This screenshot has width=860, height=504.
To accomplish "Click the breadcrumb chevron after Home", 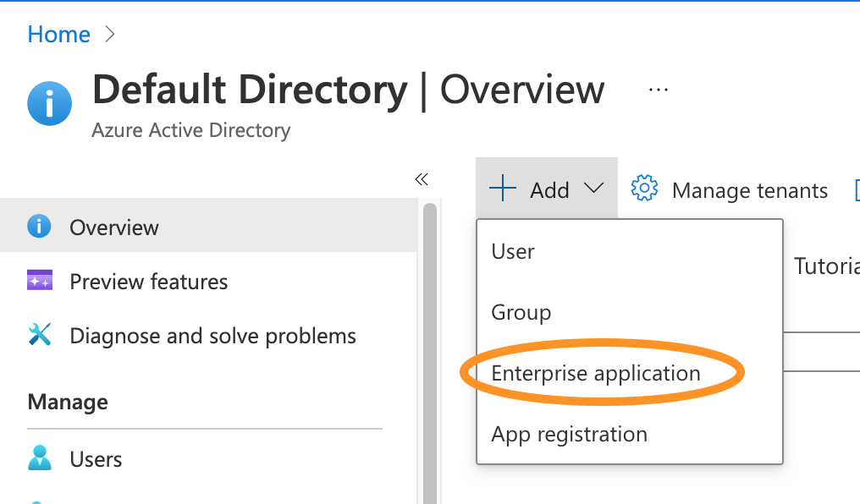I will click(108, 34).
